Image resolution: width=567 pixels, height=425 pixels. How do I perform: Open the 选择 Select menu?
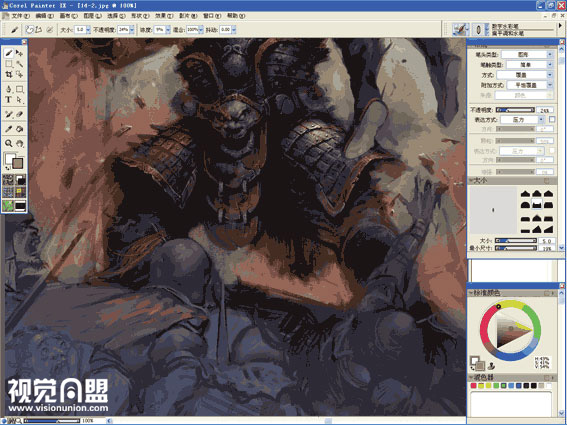pyautogui.click(x=116, y=16)
